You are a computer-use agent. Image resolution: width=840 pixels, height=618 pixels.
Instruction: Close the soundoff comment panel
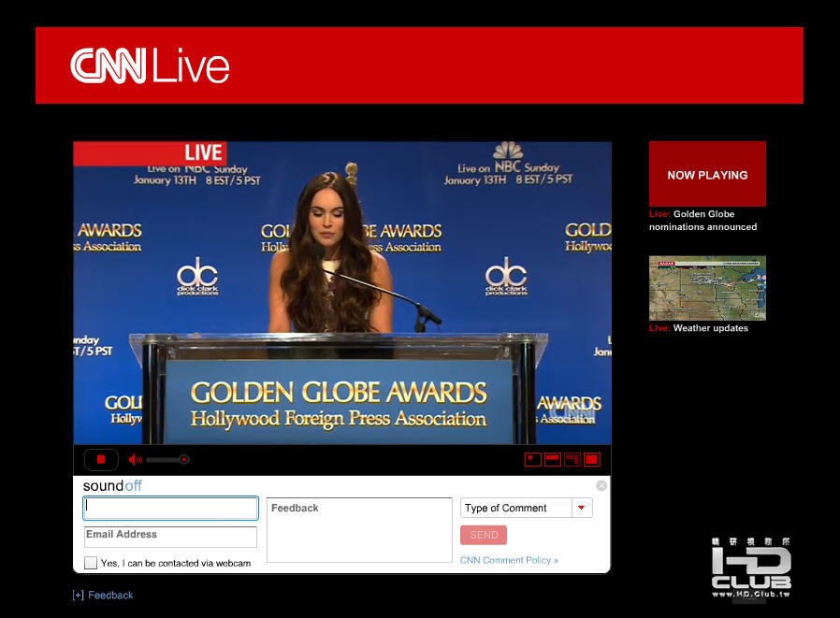(601, 486)
